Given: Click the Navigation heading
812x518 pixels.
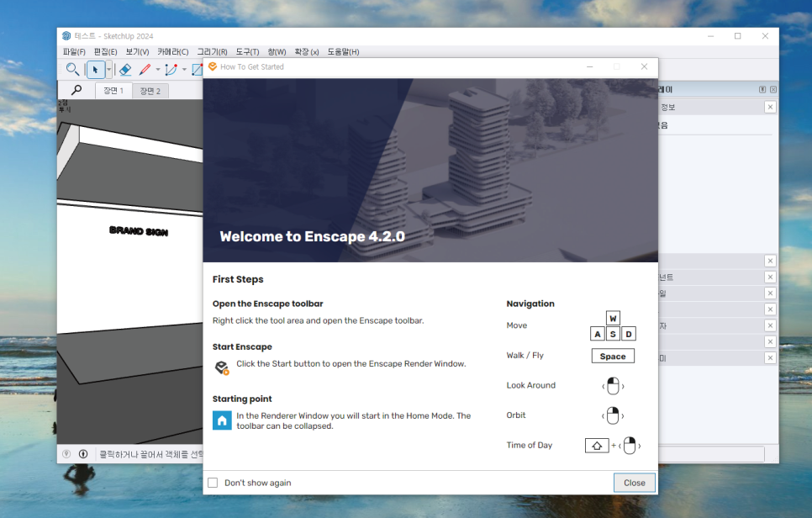Looking at the screenshot, I should 530,304.
